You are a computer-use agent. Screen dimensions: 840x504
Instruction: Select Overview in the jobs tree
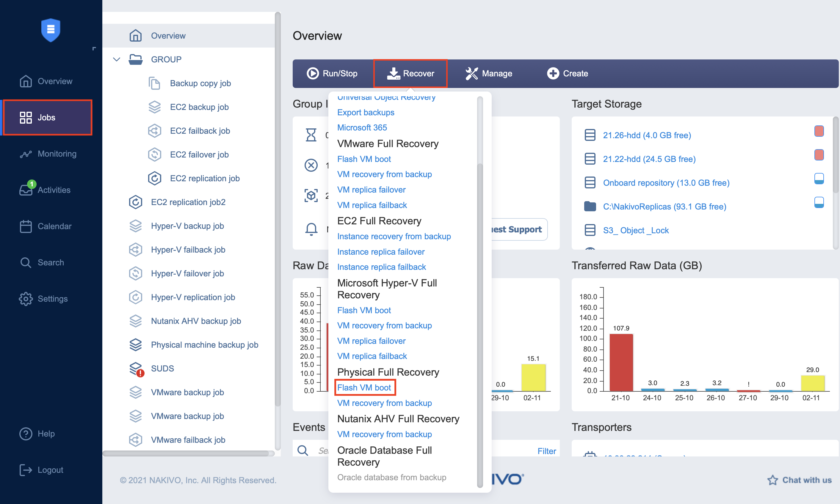(189, 36)
